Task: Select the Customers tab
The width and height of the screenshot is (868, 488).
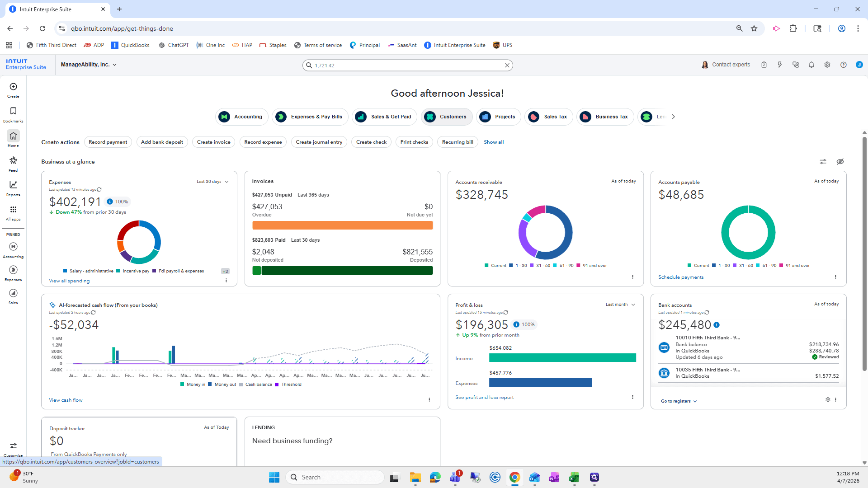Action: [447, 117]
